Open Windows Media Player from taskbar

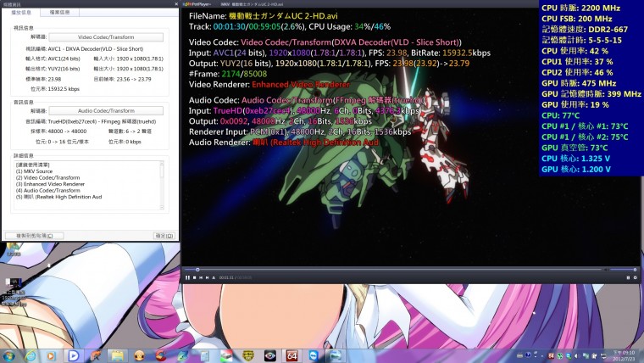click(52, 355)
